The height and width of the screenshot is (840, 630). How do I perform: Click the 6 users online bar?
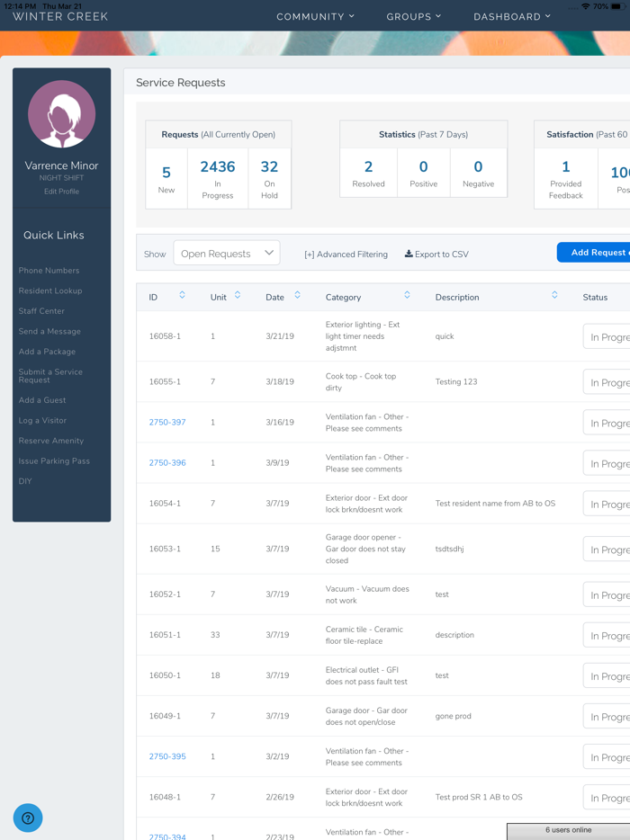[x=568, y=830]
